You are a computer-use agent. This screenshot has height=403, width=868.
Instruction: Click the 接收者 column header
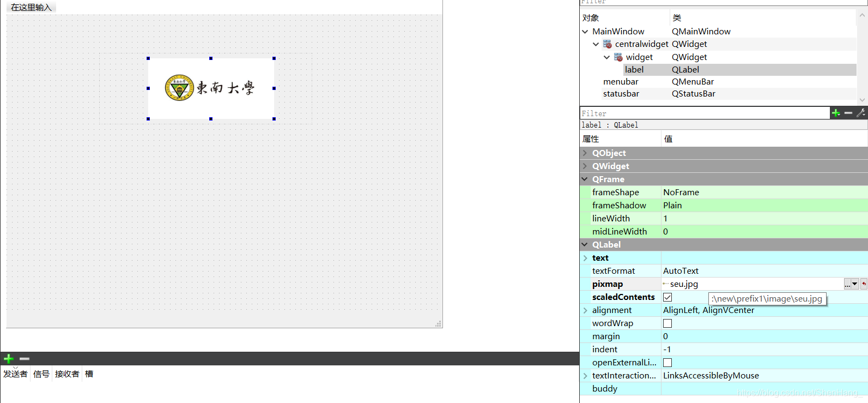67,374
